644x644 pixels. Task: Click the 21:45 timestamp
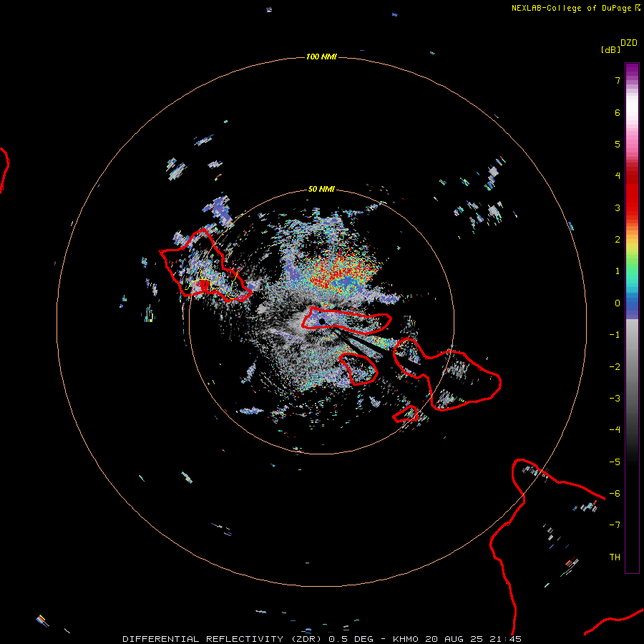click(507, 639)
